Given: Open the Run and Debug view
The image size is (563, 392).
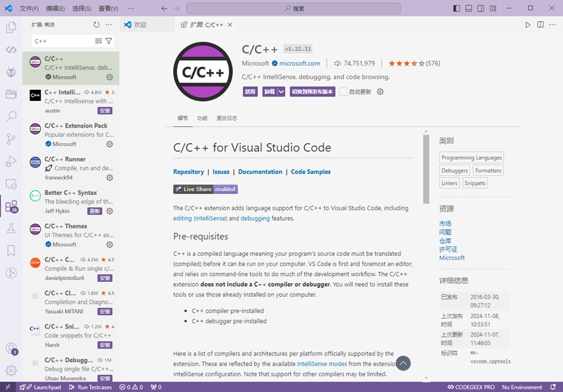Looking at the screenshot, I should (11, 161).
